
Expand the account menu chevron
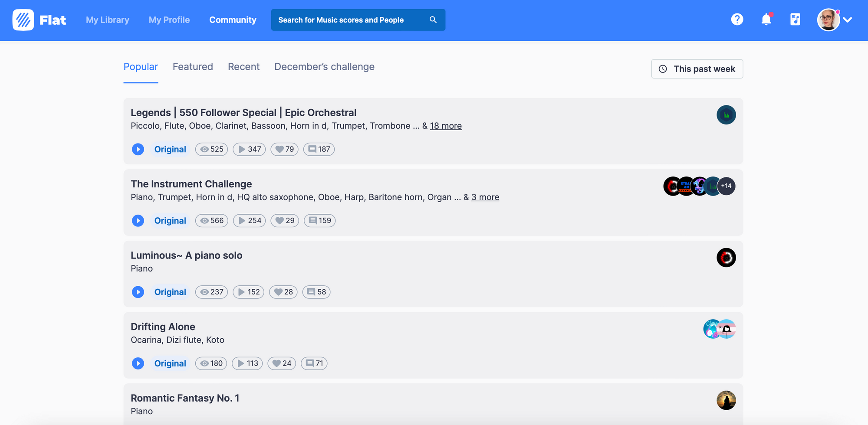click(x=848, y=20)
